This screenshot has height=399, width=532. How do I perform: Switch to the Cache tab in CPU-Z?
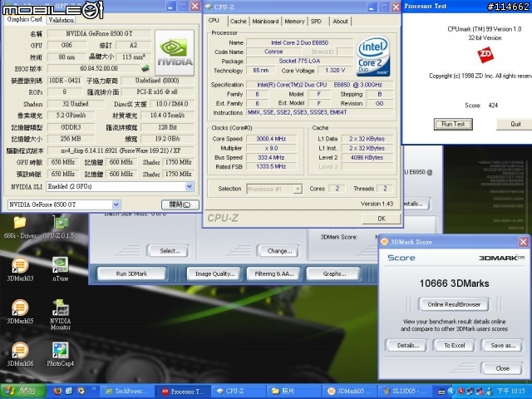coord(239,22)
